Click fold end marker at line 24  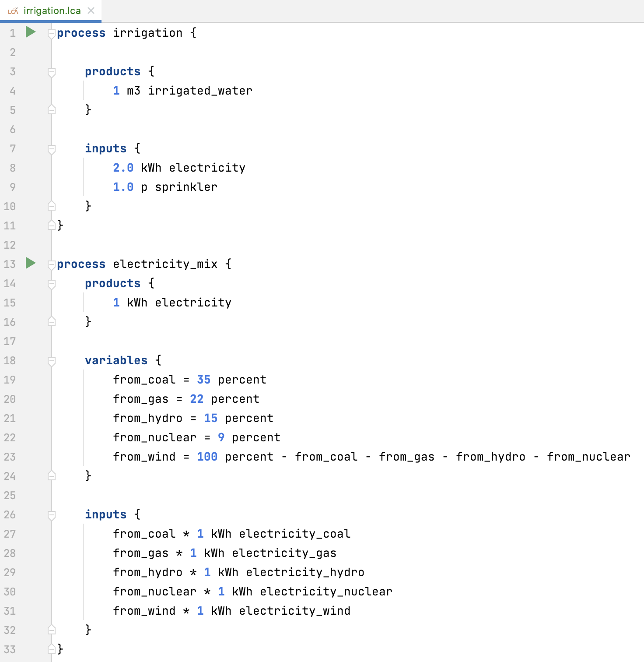(52, 475)
